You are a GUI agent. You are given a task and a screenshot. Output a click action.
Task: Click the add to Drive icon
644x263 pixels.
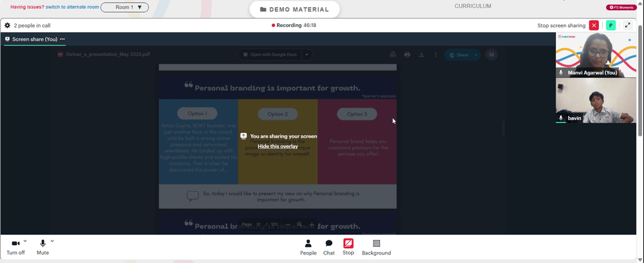tap(393, 55)
